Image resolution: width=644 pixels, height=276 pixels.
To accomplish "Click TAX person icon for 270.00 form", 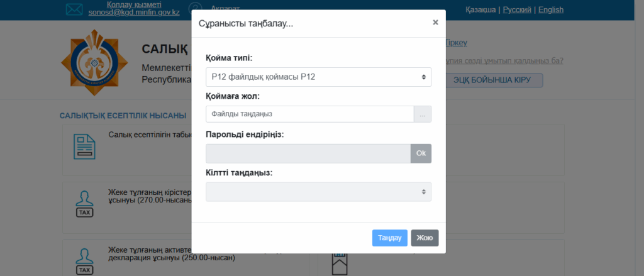I will [x=84, y=203].
